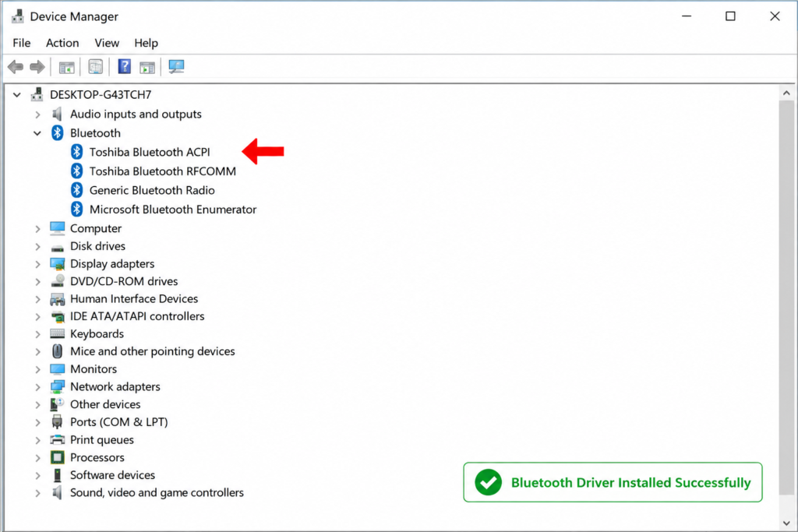The width and height of the screenshot is (798, 532).
Task: Expand the Computer category
Action: click(37, 229)
